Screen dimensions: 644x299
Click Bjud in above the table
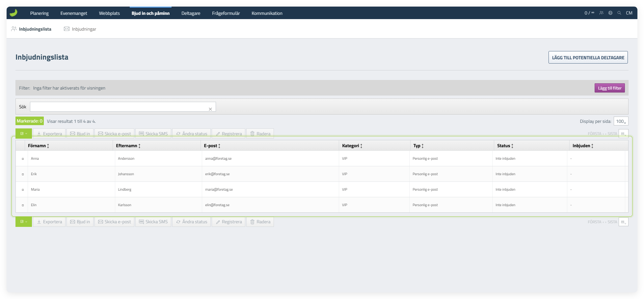tap(80, 134)
